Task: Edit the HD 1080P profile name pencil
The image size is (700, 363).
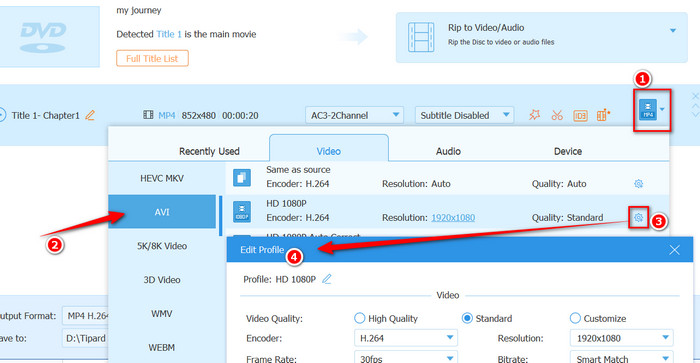Action: tap(327, 279)
